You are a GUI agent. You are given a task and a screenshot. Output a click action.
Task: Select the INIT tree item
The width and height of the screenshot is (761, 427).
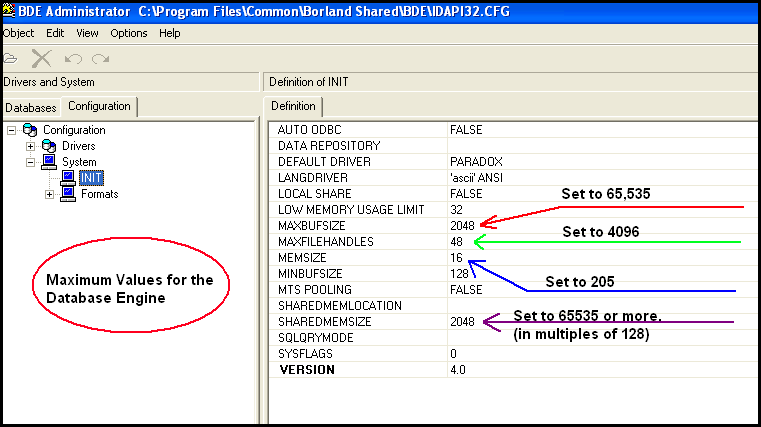91,178
